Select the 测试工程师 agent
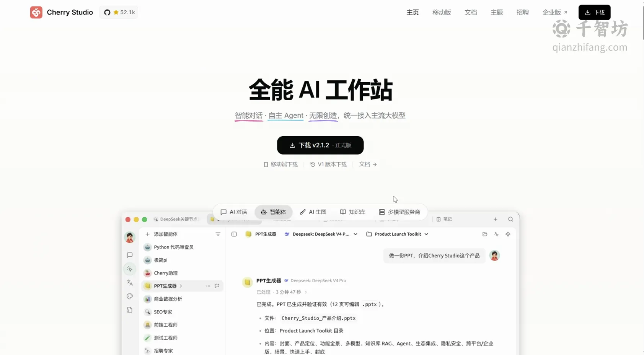 (x=182, y=338)
